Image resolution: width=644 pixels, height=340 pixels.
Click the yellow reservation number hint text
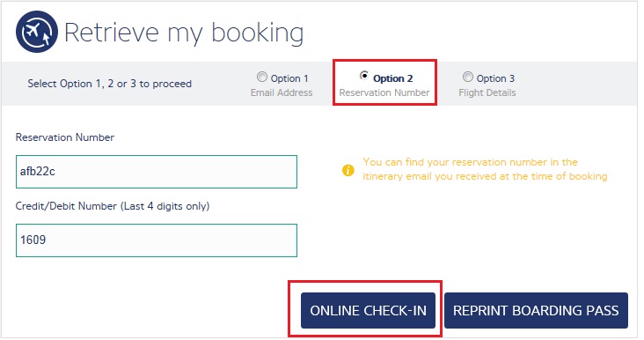tap(485, 169)
